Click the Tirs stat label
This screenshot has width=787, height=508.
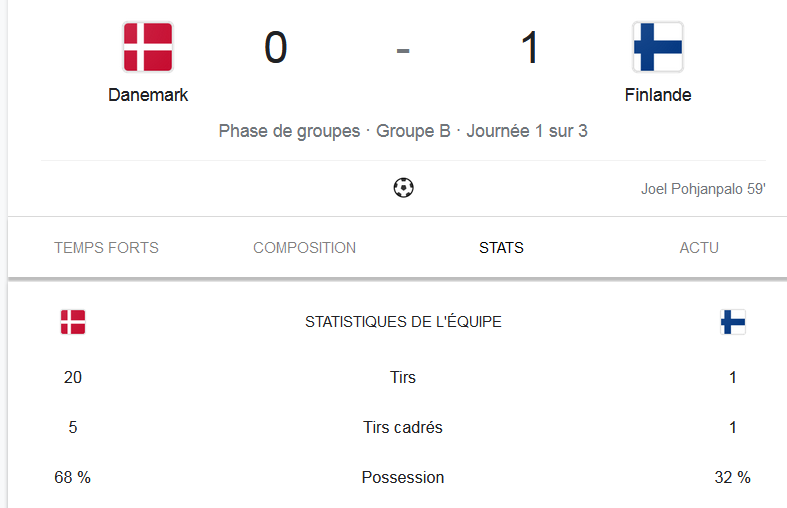[x=403, y=377]
